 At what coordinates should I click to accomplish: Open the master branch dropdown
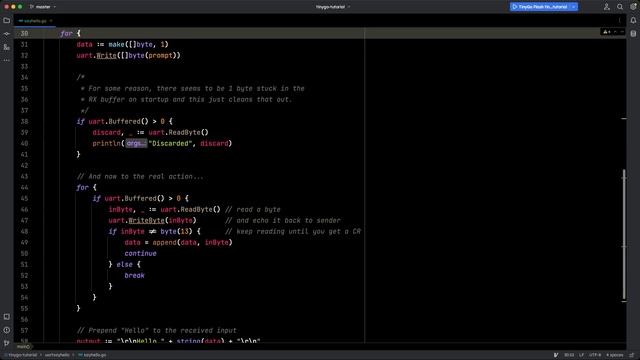click(43, 7)
